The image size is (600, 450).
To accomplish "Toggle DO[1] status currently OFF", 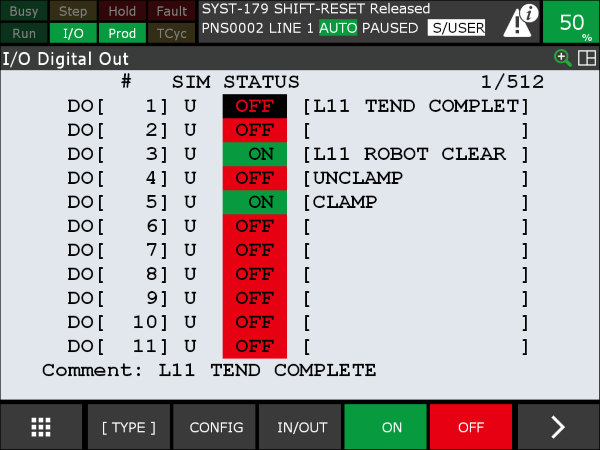I will click(x=254, y=106).
